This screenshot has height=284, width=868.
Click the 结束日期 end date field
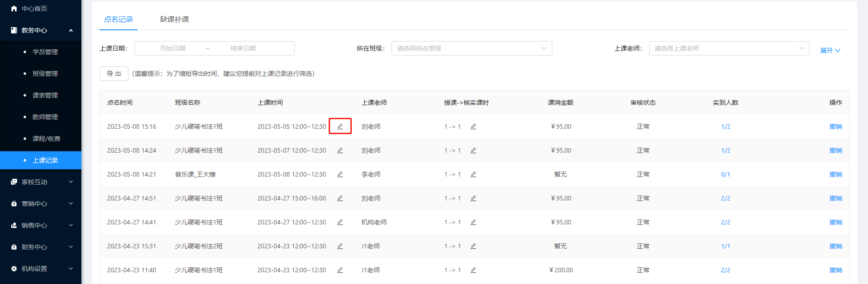[243, 48]
